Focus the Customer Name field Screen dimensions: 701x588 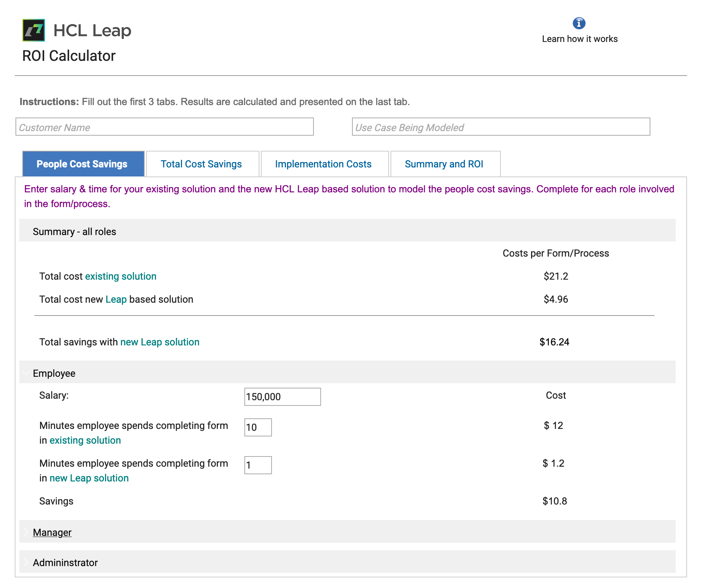coord(165,127)
